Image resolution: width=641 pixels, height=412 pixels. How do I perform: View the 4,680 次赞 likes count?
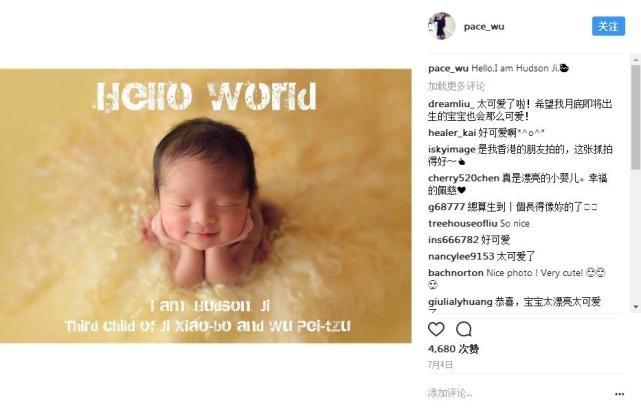pyautogui.click(x=453, y=349)
